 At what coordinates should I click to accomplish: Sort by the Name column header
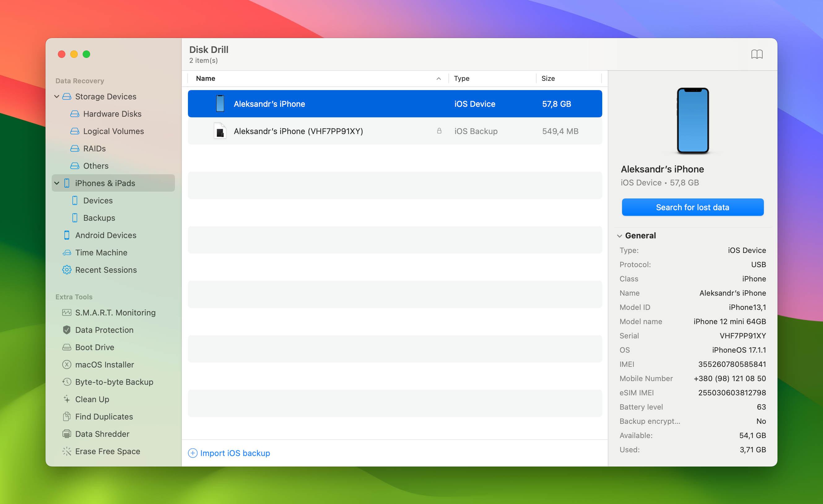pos(205,79)
